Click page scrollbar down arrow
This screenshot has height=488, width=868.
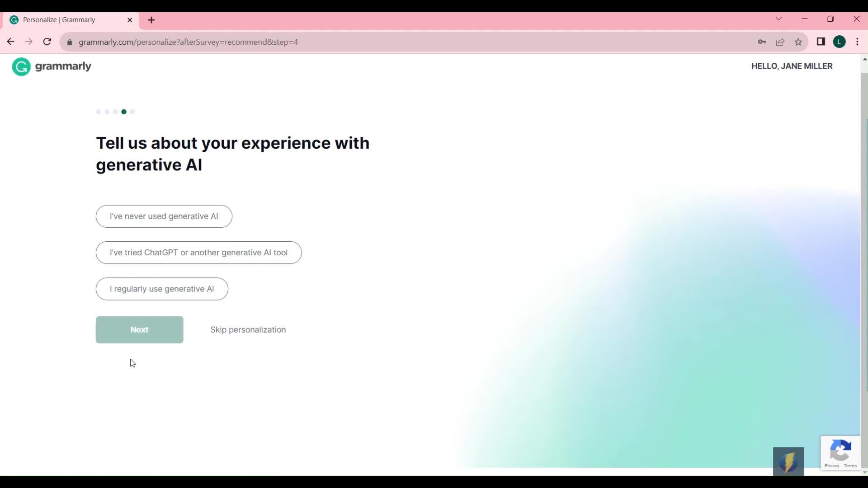point(864,472)
